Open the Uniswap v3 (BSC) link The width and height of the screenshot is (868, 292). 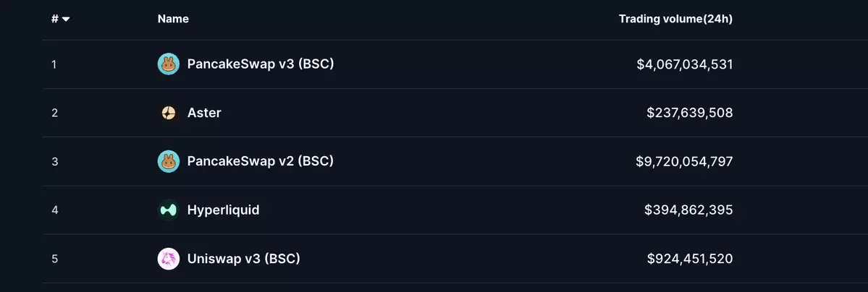[x=243, y=259]
